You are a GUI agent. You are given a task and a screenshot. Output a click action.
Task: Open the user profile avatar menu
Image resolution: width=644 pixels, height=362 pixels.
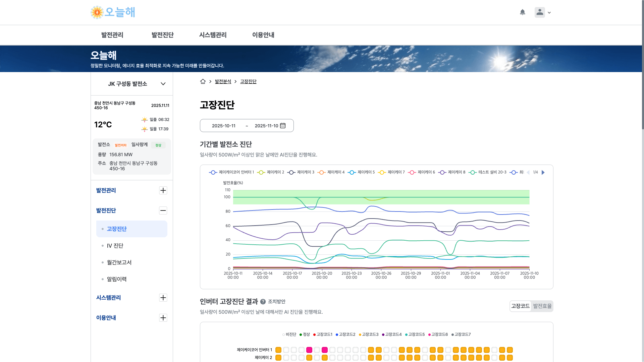540,12
